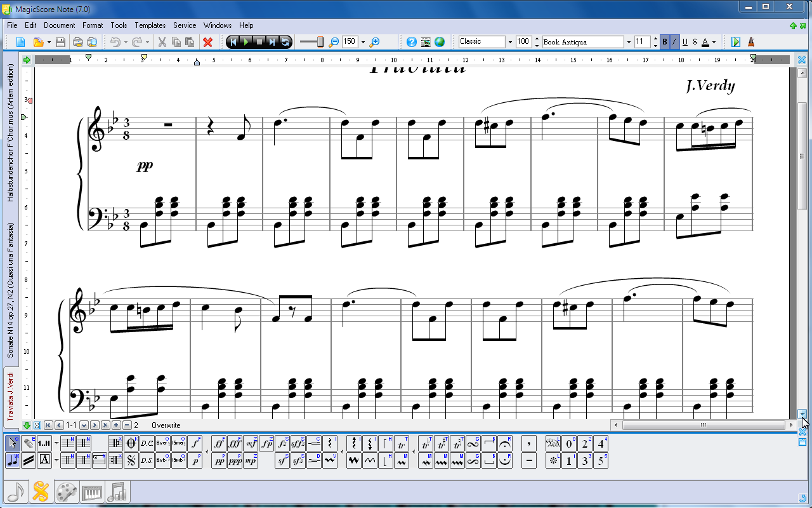Create a new document with the New icon
The width and height of the screenshot is (812, 508).
(x=20, y=42)
